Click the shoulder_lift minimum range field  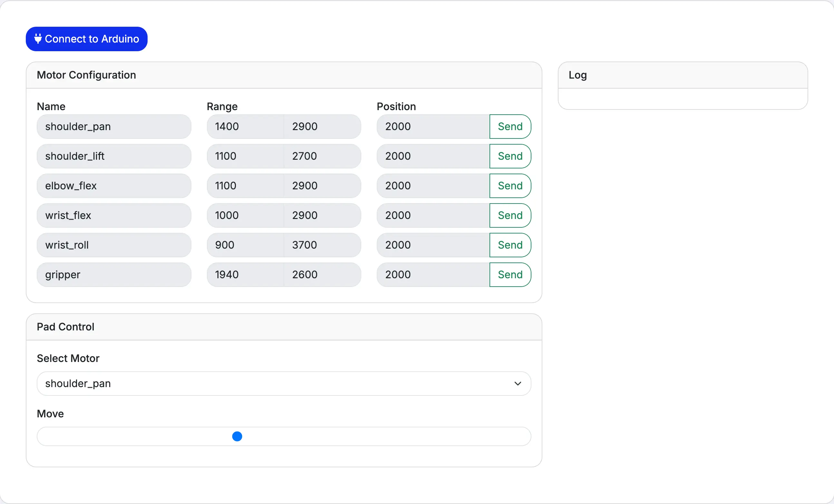click(x=245, y=156)
